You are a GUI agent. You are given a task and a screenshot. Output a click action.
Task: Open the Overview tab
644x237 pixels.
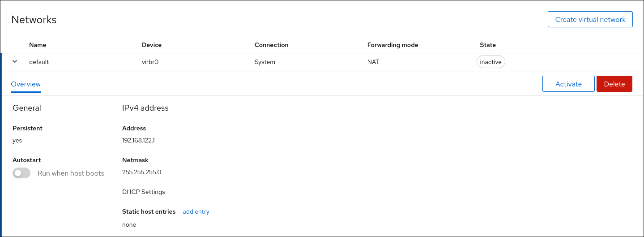(26, 84)
